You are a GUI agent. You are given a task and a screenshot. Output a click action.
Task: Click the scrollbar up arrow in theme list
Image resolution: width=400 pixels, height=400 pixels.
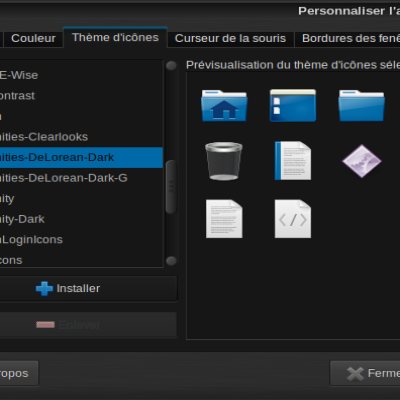coord(171,65)
